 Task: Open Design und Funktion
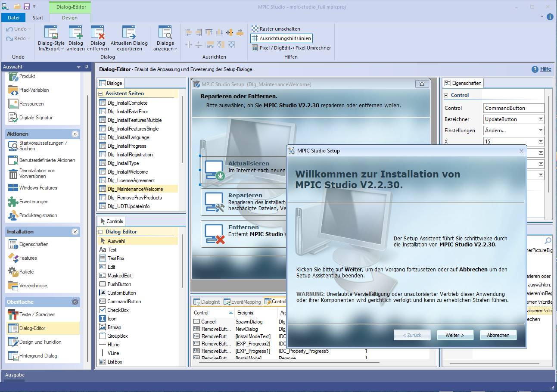[40, 342]
